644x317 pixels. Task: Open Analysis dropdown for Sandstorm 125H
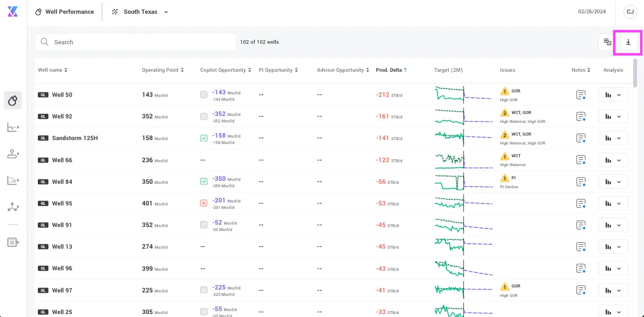point(614,138)
